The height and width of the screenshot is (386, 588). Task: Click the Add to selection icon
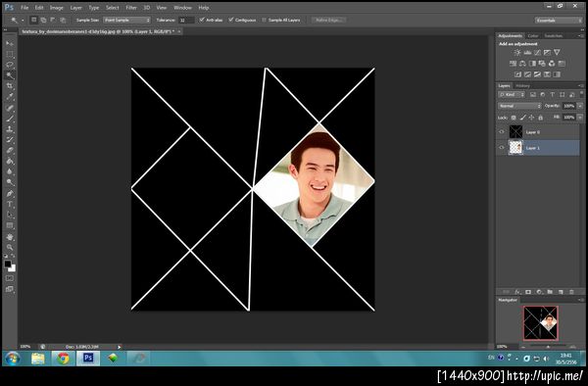pos(43,20)
